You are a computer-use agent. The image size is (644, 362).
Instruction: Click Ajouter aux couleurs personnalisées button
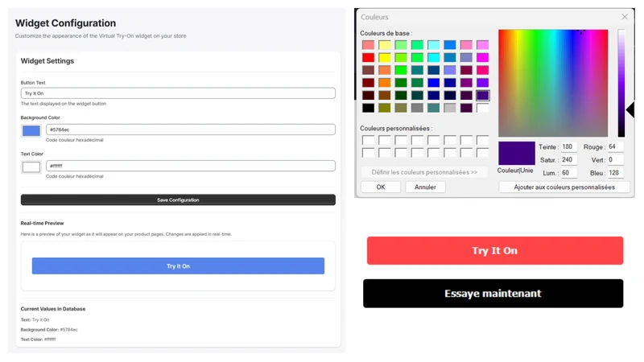[564, 187]
